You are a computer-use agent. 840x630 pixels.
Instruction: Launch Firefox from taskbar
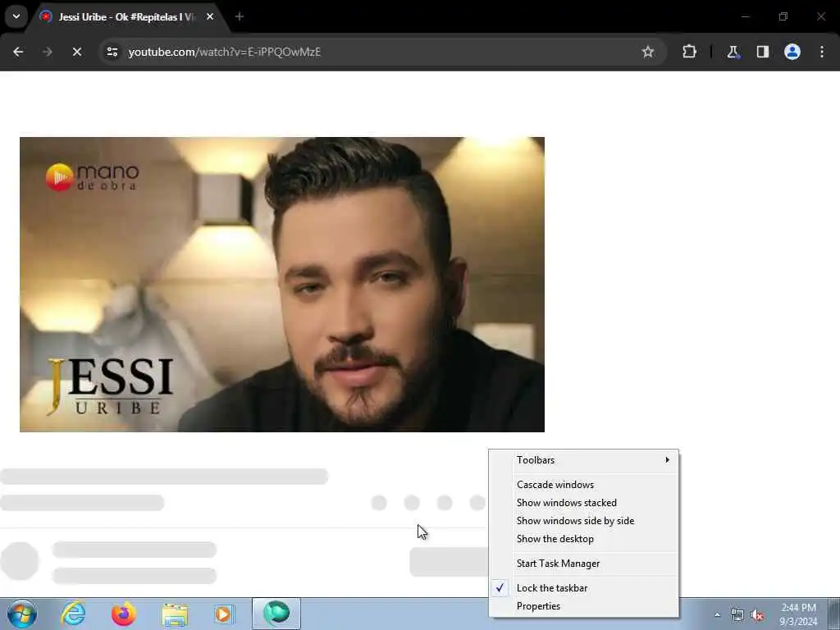124,614
